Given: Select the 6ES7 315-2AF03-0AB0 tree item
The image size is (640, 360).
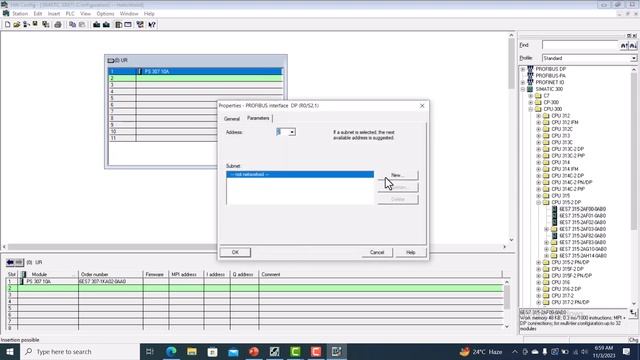Looking at the screenshot, I should [x=582, y=229].
